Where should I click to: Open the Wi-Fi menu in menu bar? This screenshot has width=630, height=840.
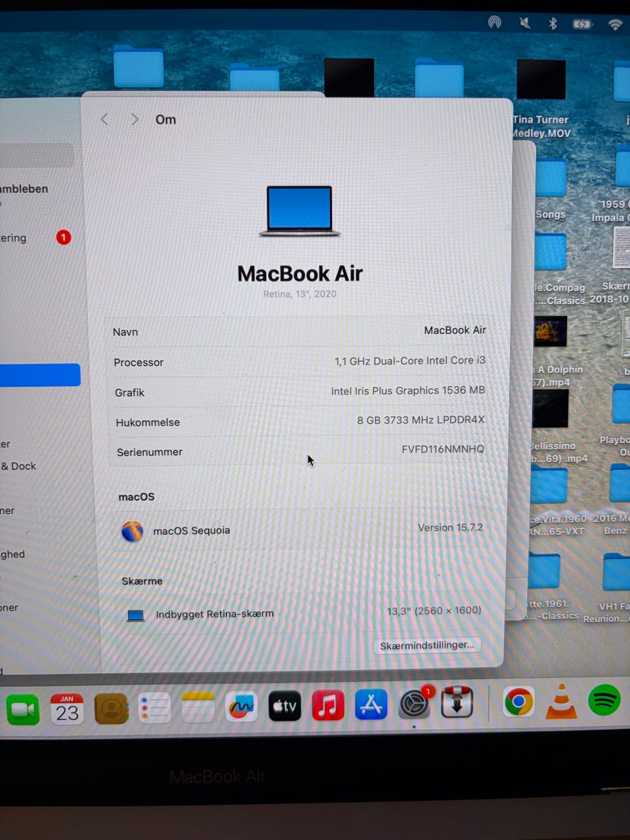pos(615,25)
